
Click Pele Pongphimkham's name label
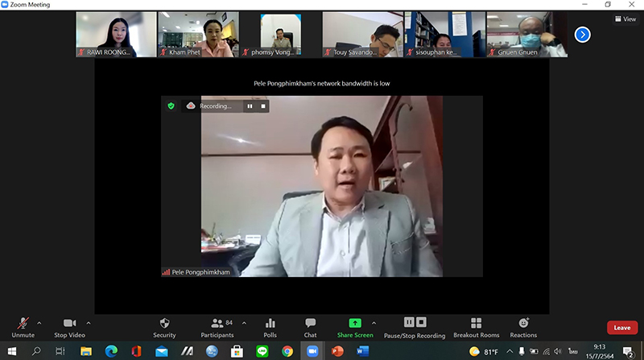pyautogui.click(x=200, y=272)
